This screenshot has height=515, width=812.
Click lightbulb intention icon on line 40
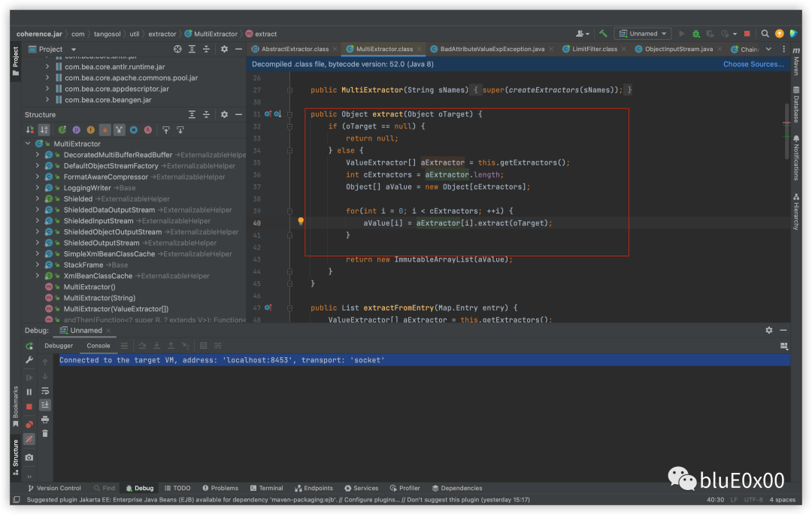point(301,222)
